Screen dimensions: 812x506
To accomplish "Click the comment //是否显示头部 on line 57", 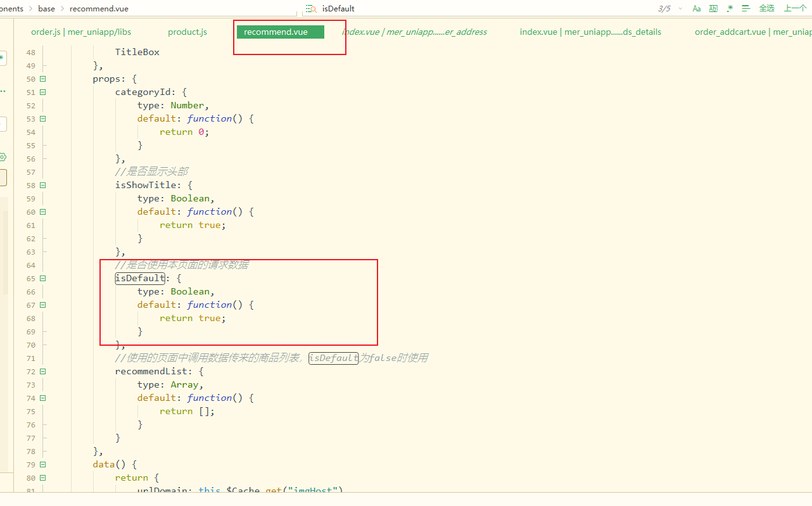I will [151, 172].
